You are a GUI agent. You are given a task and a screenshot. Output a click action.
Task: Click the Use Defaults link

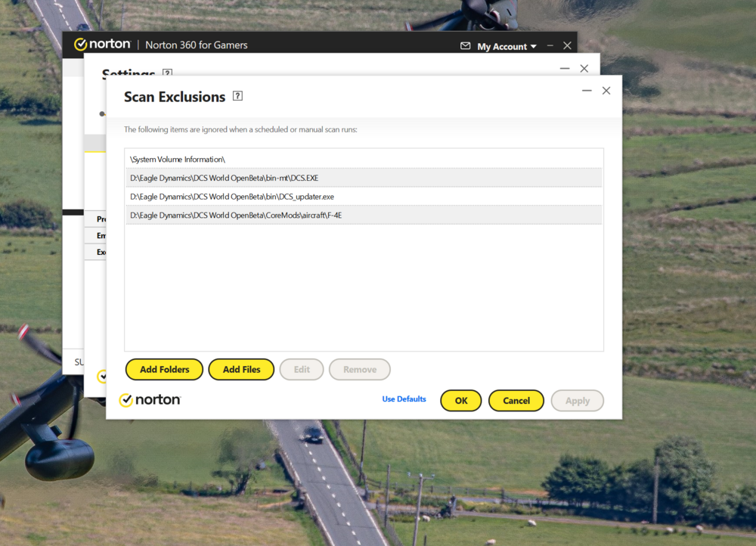click(x=404, y=399)
